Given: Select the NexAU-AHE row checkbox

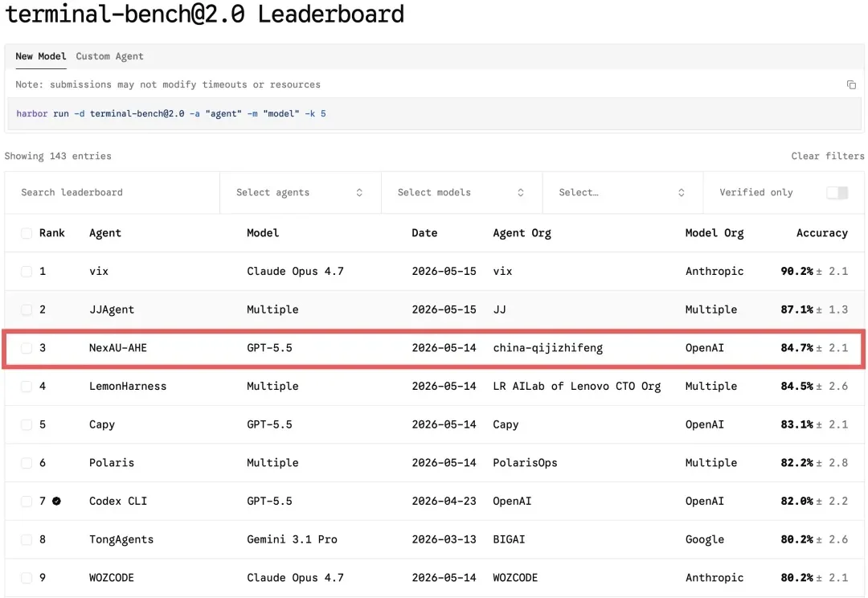Looking at the screenshot, I should [x=26, y=348].
